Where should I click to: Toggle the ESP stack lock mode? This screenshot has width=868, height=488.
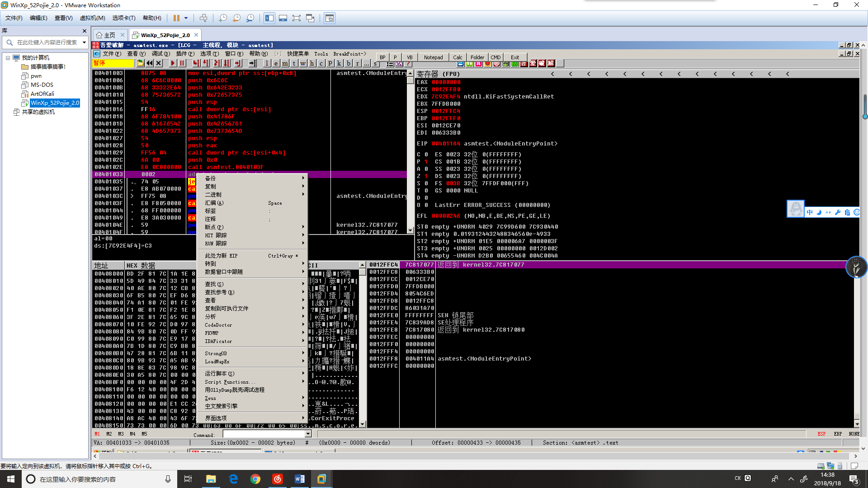click(x=821, y=434)
